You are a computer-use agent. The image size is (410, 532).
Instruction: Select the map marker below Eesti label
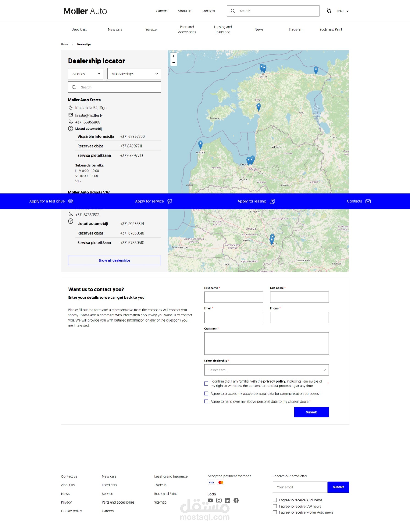point(259,107)
